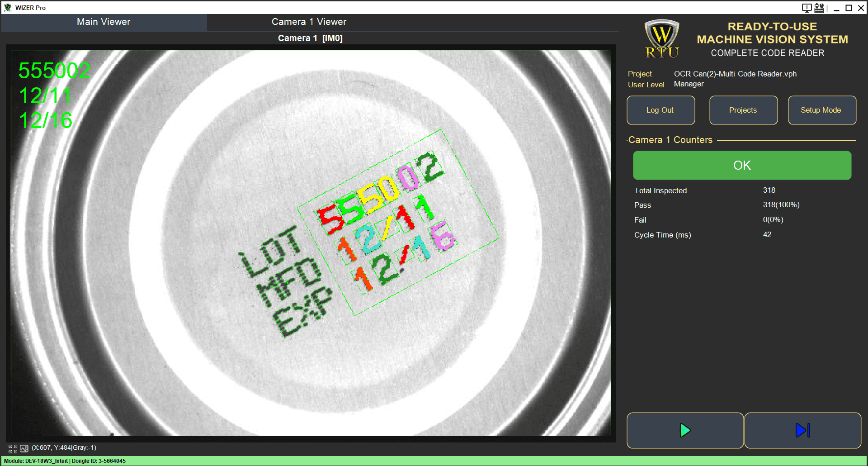Click the Total Inspected value 318

[769, 190]
